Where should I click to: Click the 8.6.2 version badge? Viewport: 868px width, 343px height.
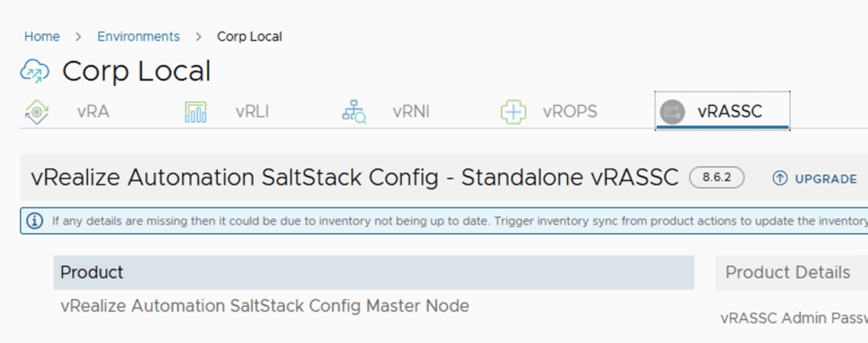pyautogui.click(x=717, y=178)
